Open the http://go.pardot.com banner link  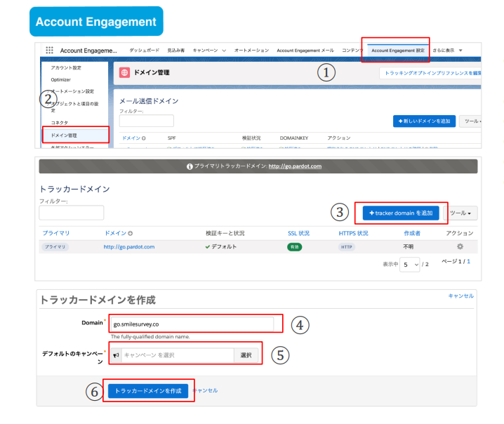pos(295,166)
